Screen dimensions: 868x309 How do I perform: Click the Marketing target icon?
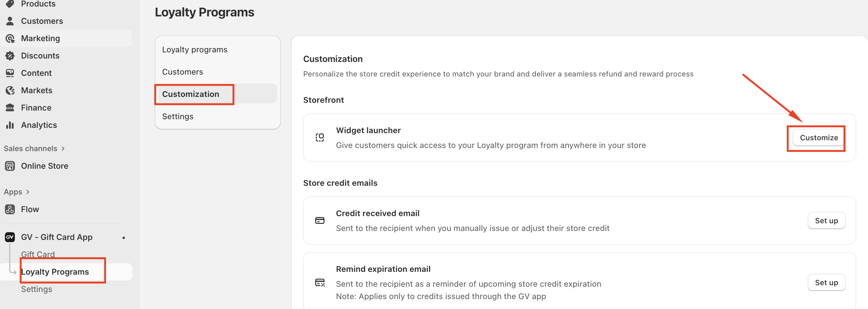coord(10,38)
